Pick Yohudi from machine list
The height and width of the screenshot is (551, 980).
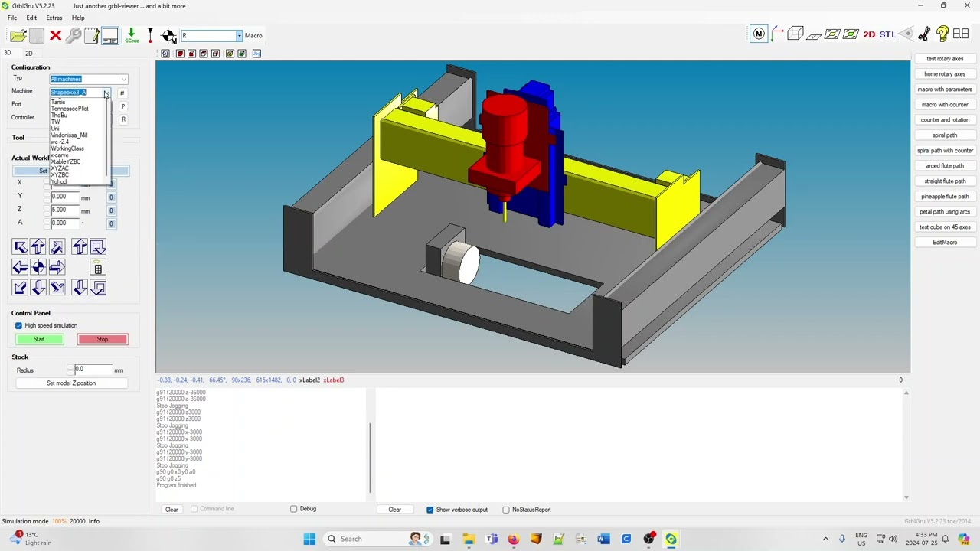pyautogui.click(x=59, y=181)
